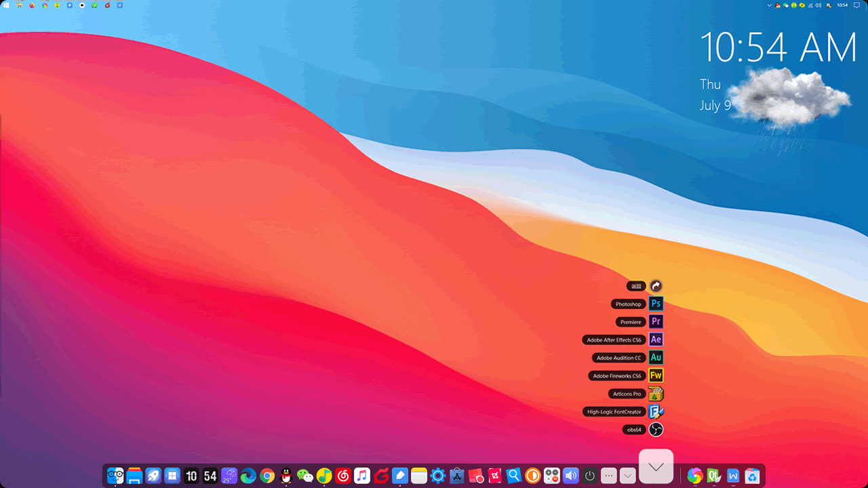This screenshot has width=868, height=488.
Task: Start Adobe After Effects CS6
Action: [x=656, y=340]
